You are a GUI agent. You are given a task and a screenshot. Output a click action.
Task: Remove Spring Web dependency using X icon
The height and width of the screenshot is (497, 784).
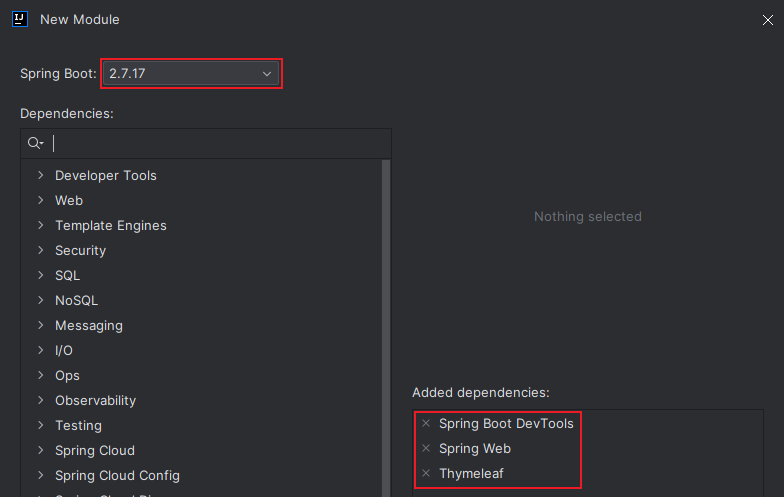pos(426,449)
